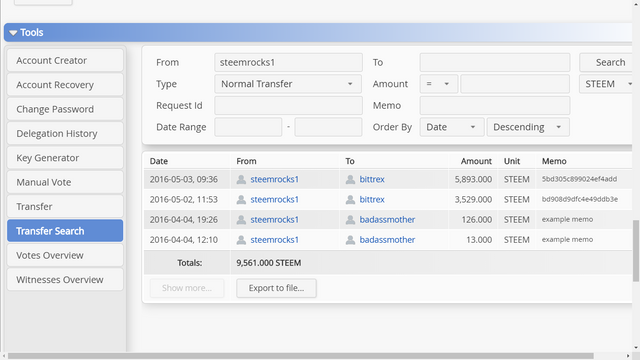Viewport: 640px width, 360px height.
Task: Click user icon beside badassmother in 126.000 row
Action: [350, 220]
